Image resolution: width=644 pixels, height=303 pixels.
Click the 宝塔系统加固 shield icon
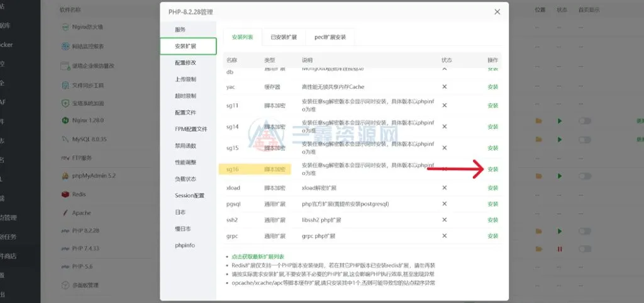point(65,103)
